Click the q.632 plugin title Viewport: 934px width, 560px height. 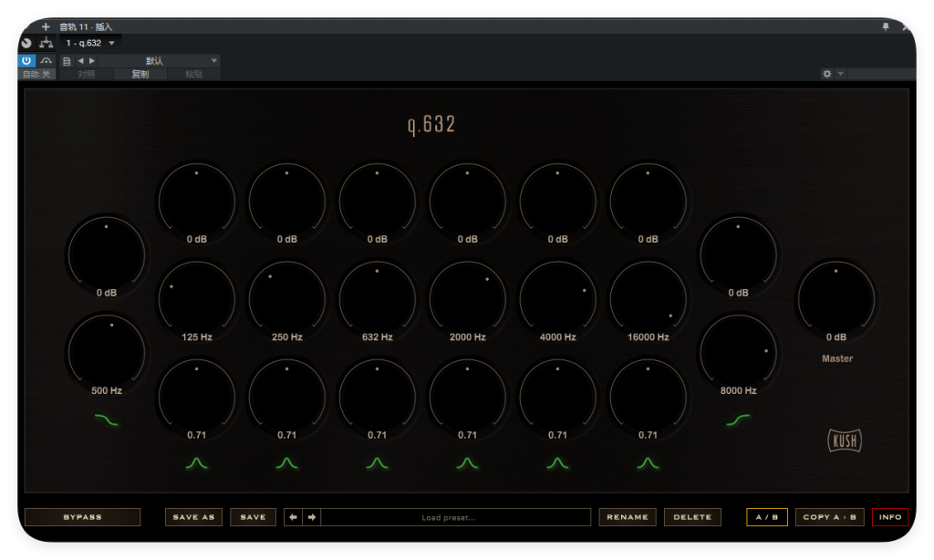pos(431,125)
